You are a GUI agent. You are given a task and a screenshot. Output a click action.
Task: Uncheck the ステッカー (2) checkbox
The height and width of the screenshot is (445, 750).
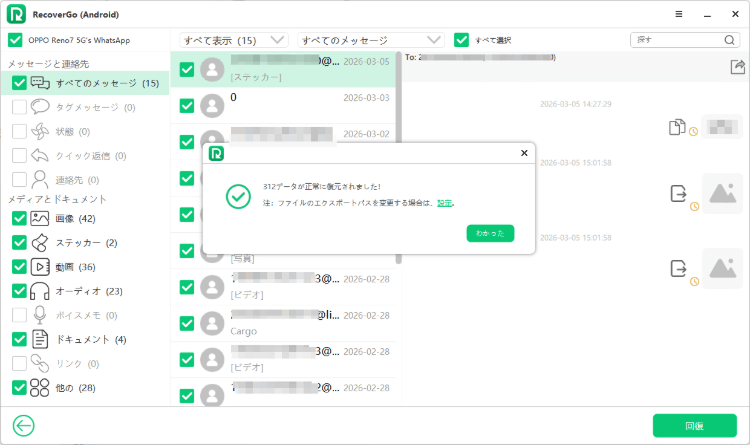pyautogui.click(x=19, y=243)
